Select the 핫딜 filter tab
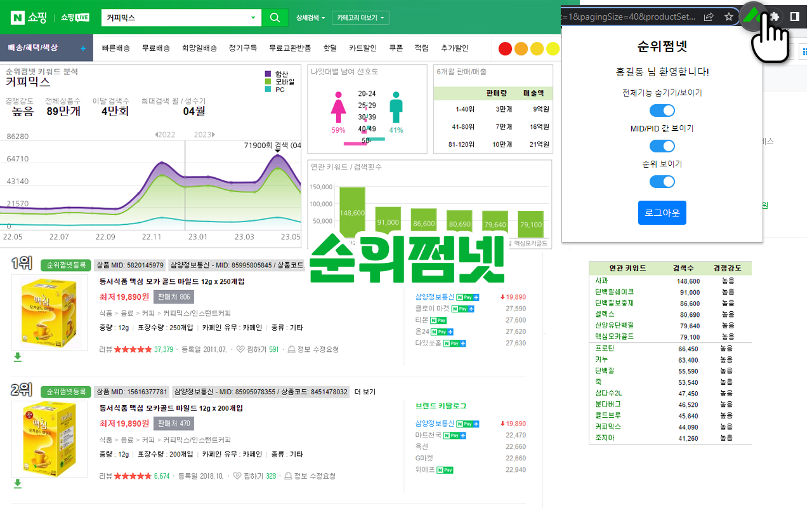 pos(330,48)
